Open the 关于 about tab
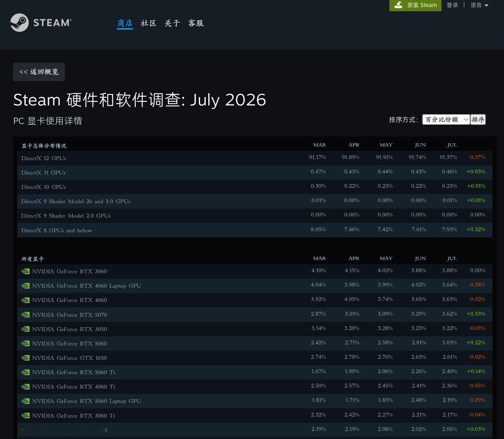Image resolution: width=504 pixels, height=439 pixels. click(x=172, y=23)
